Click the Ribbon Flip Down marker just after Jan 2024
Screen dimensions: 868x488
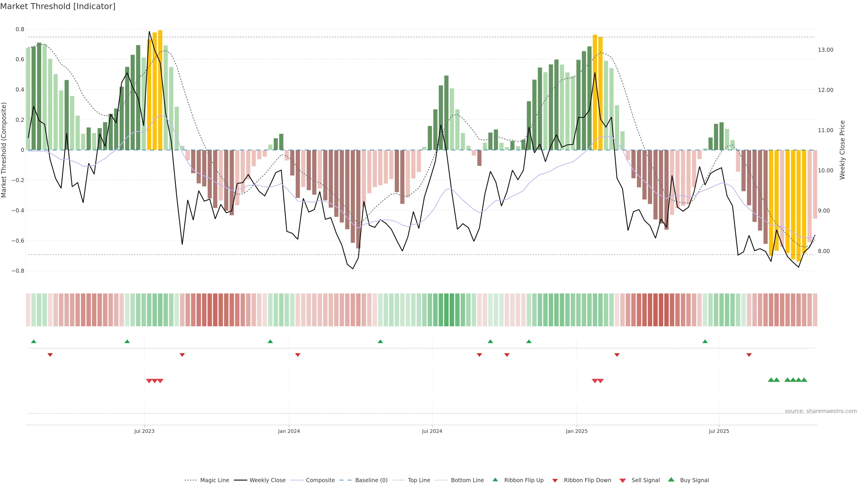point(298,355)
